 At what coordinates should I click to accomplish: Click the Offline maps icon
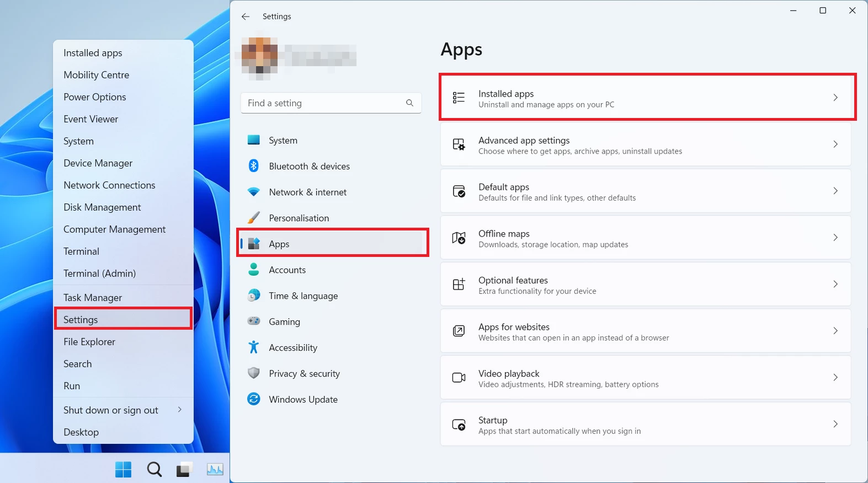(459, 238)
